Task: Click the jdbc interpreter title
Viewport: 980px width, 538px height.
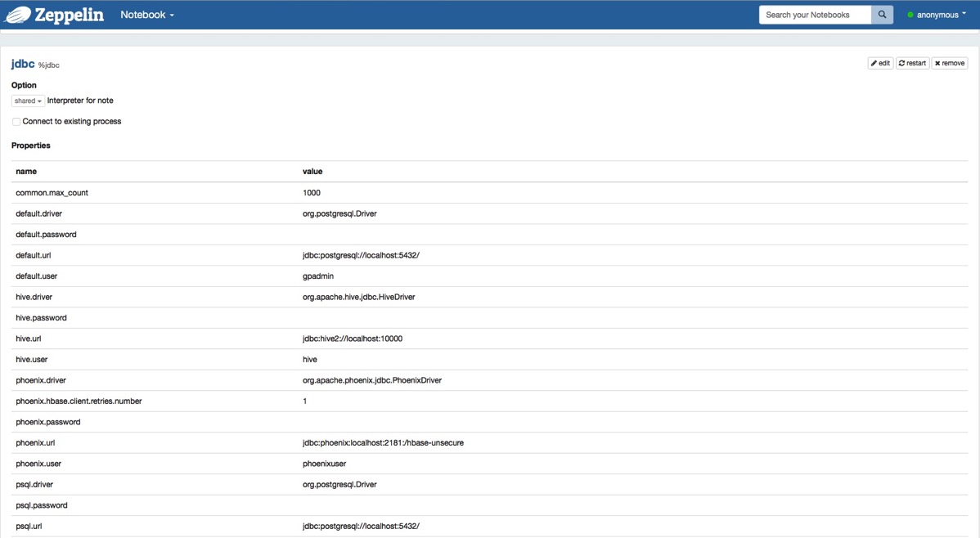Action: (x=23, y=64)
